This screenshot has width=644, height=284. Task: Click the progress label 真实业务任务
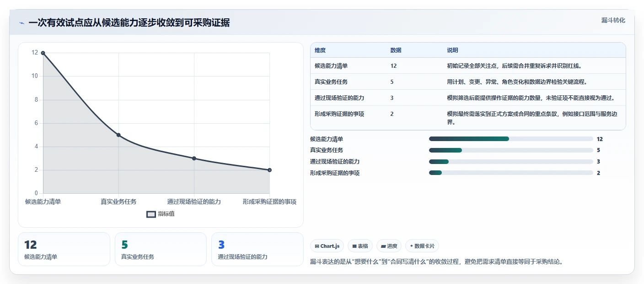tap(327, 150)
